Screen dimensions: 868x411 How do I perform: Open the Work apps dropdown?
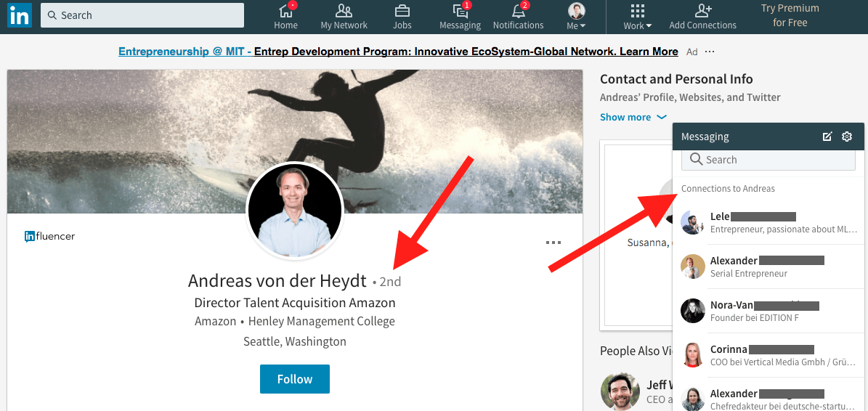(637, 17)
